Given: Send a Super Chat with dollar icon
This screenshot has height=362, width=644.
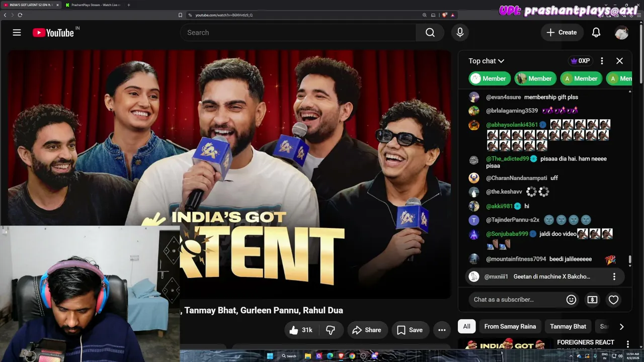Looking at the screenshot, I should [592, 300].
